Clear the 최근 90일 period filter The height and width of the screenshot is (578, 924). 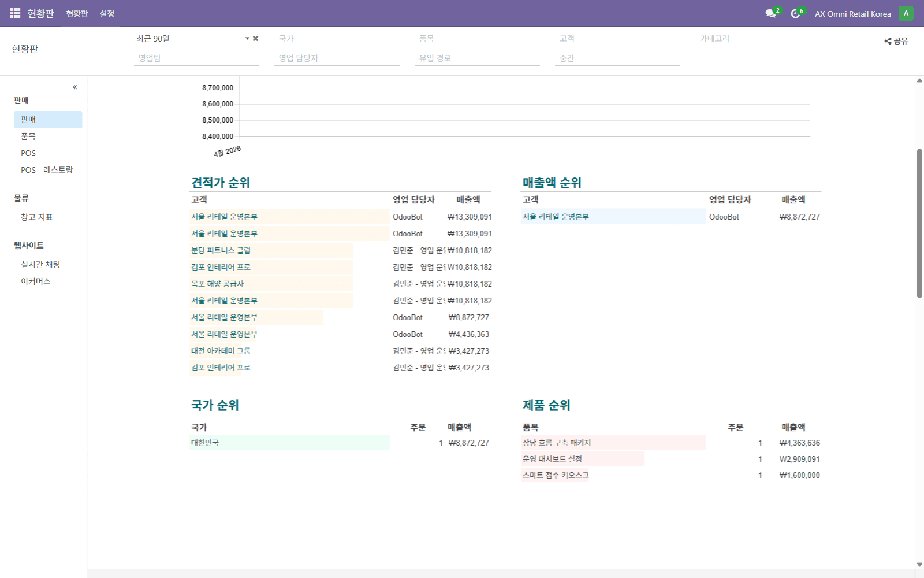[256, 39]
